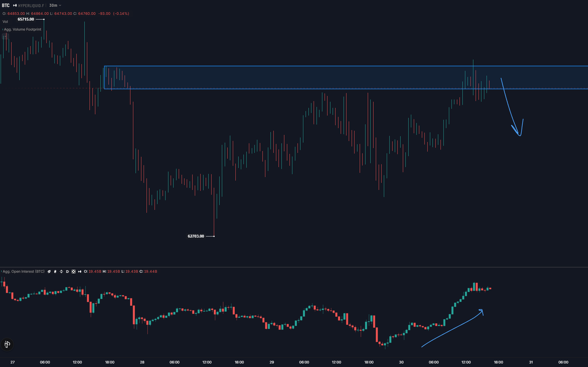Click the date label 29 on time axis
Image resolution: width=588 pixels, height=367 pixels.
[271, 362]
